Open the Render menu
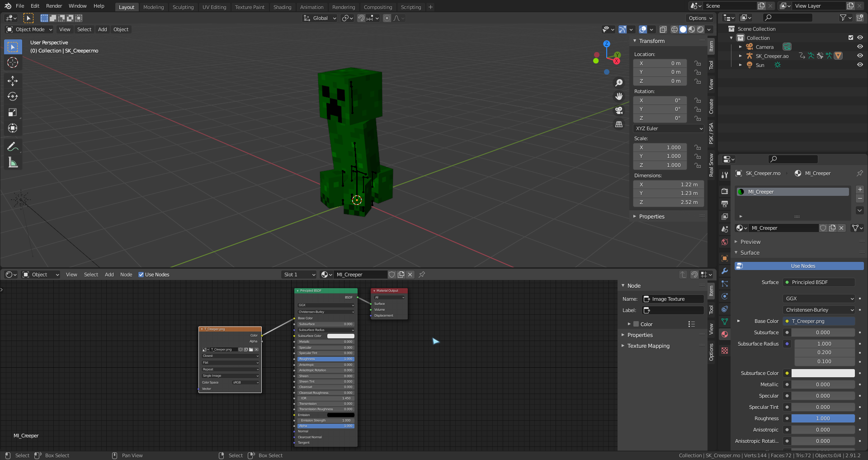 (54, 6)
